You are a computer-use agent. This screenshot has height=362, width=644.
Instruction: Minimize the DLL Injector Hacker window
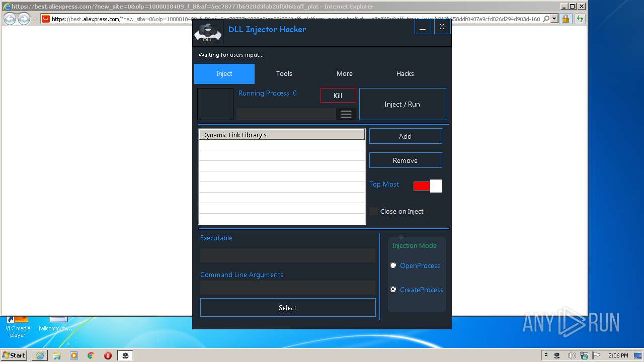(423, 27)
